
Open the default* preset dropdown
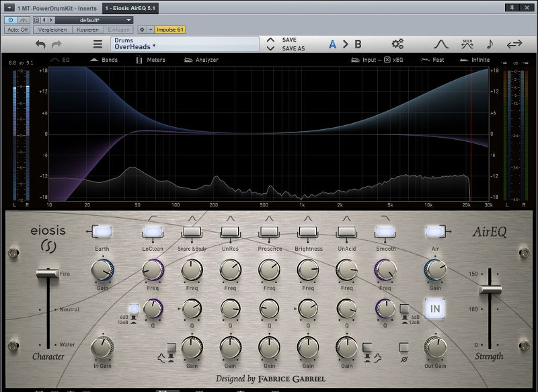pyautogui.click(x=94, y=20)
